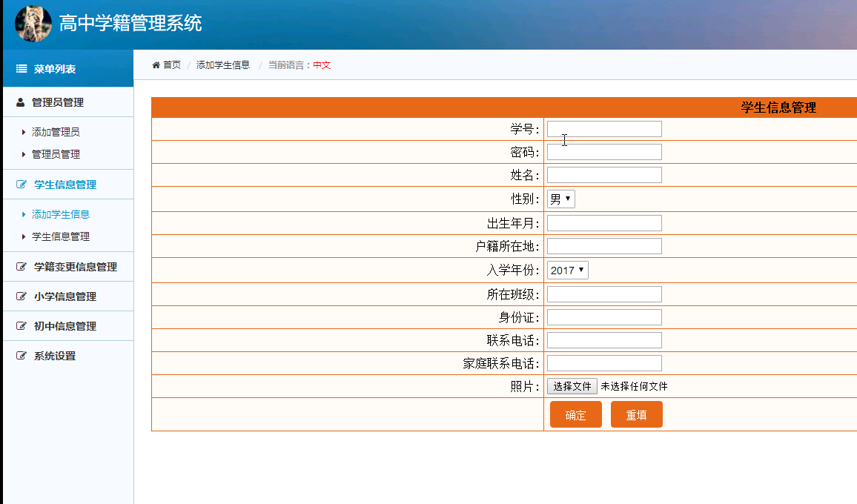Open the 性别 gender dropdown
This screenshot has width=857, height=504.
click(560, 199)
